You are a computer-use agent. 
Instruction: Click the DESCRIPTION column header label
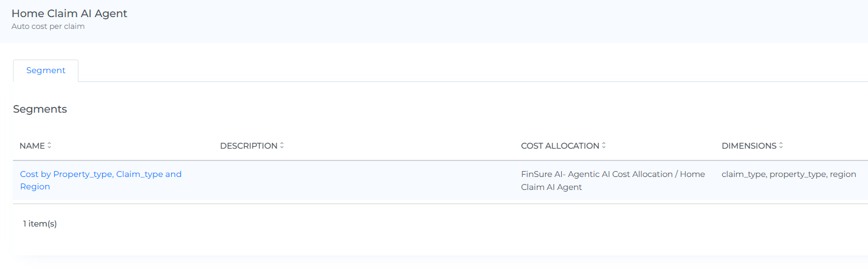[x=248, y=146]
